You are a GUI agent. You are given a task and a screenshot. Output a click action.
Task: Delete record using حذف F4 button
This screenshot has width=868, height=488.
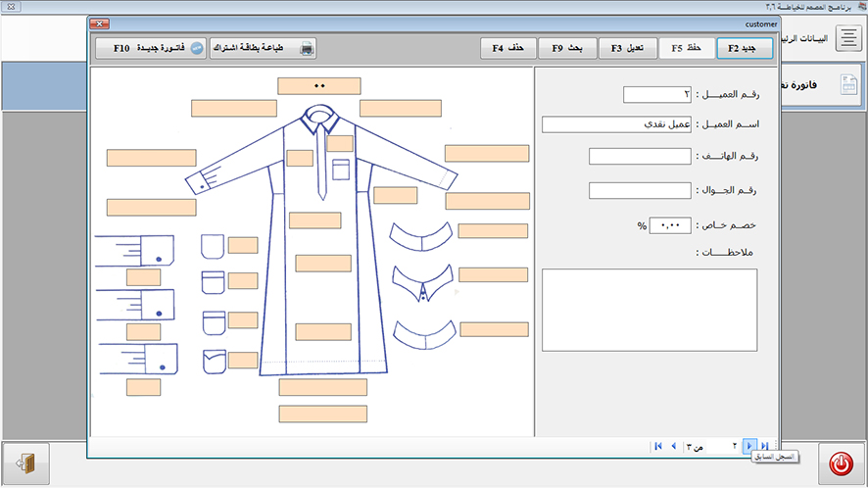[x=509, y=48]
